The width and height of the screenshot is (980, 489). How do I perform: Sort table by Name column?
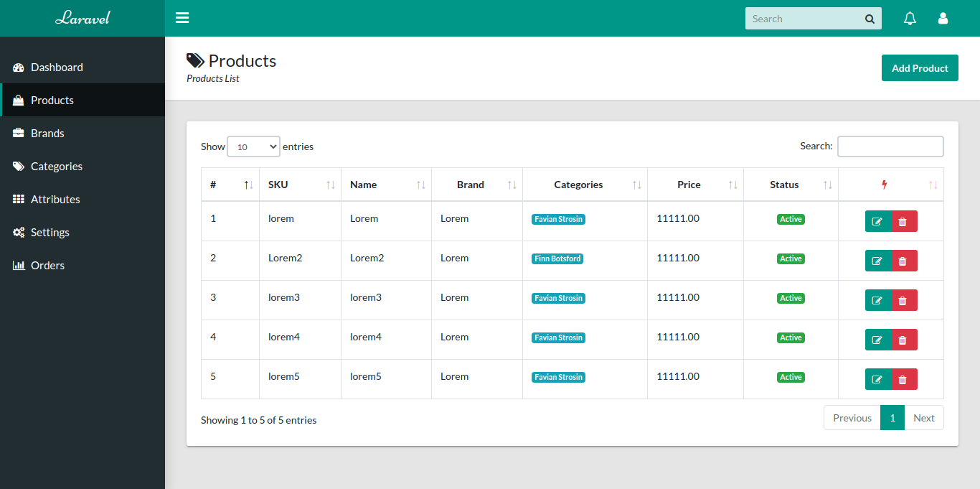point(386,185)
